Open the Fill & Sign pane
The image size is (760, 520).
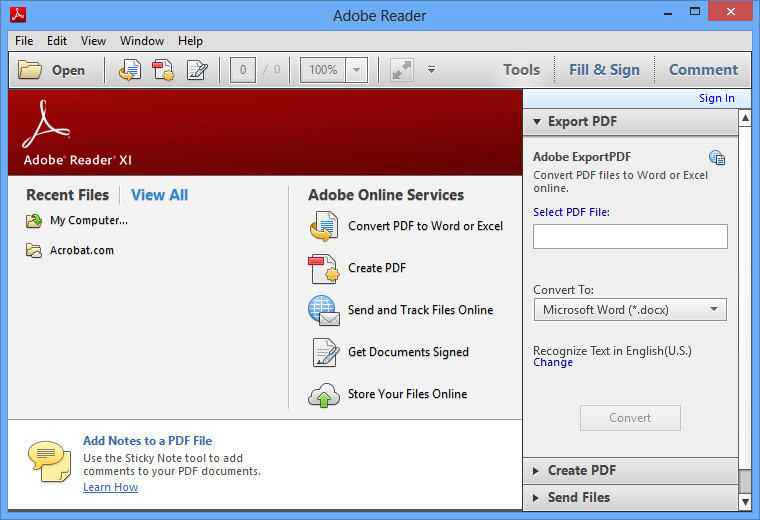point(604,70)
